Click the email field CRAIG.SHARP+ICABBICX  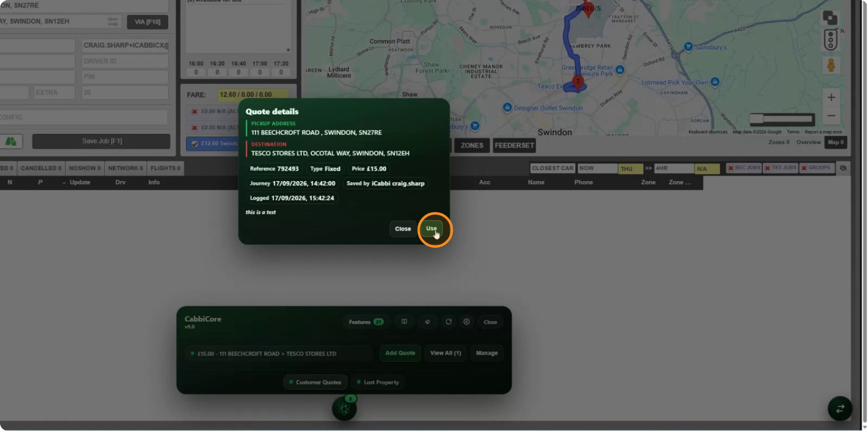[x=125, y=45]
